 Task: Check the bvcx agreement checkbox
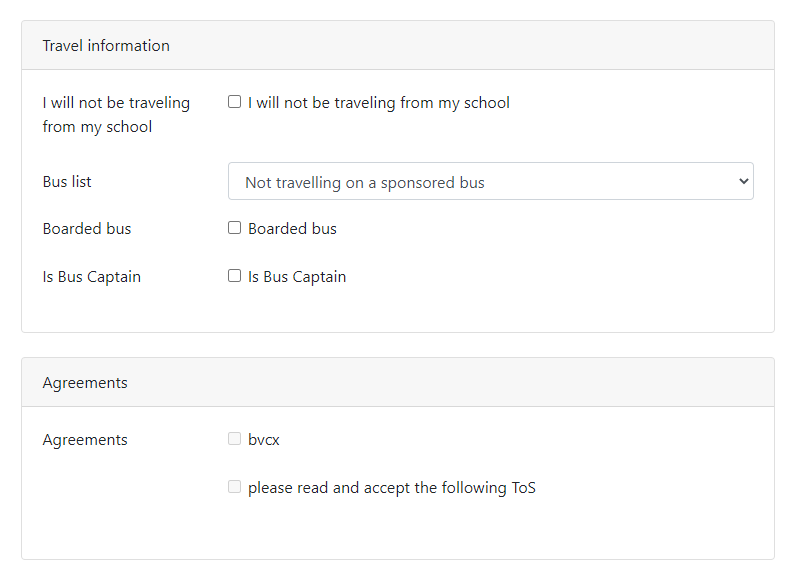[x=234, y=439]
